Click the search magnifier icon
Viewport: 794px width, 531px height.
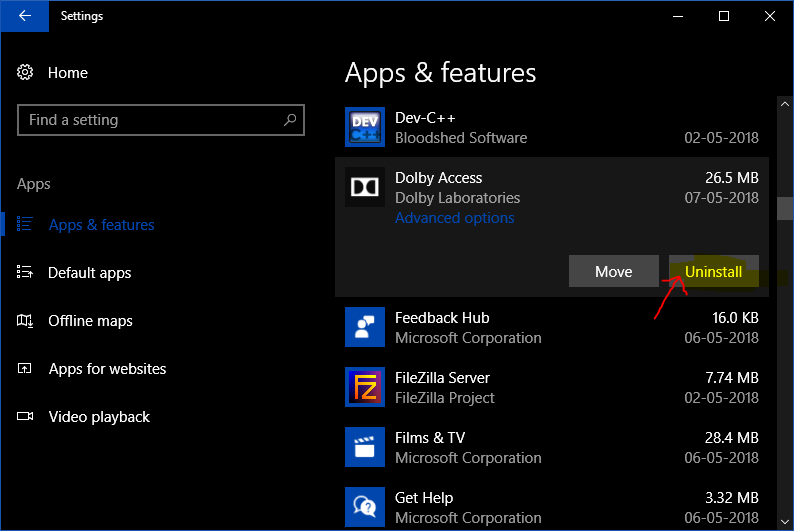point(290,119)
